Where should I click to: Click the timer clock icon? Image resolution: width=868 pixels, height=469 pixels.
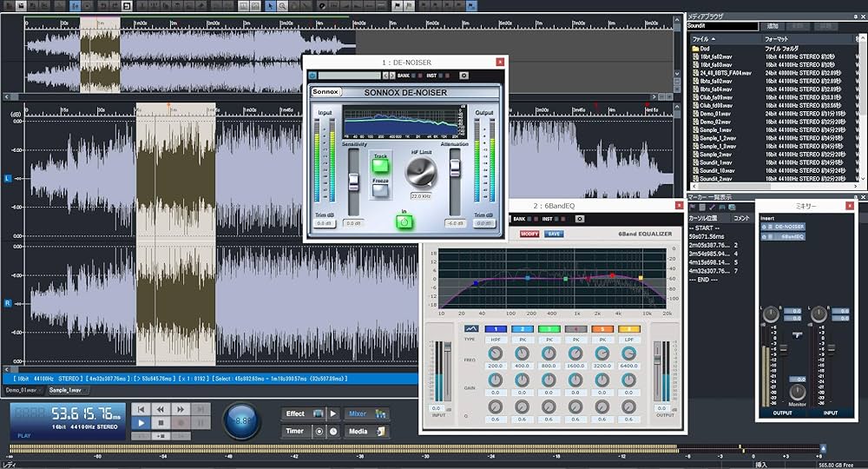pos(333,431)
